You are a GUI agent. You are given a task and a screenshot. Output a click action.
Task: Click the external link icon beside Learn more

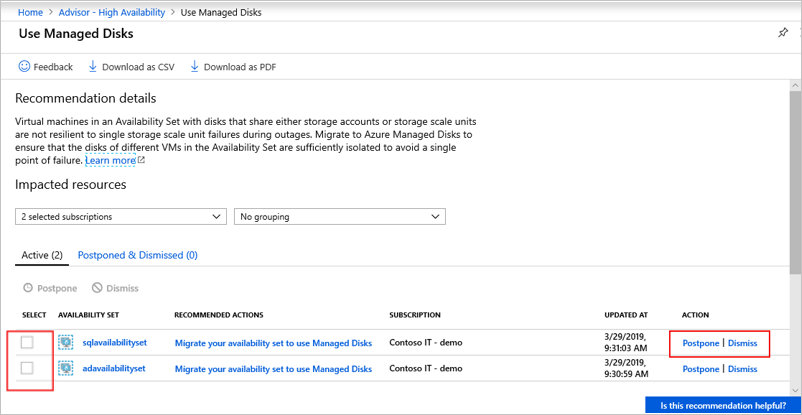point(141,161)
